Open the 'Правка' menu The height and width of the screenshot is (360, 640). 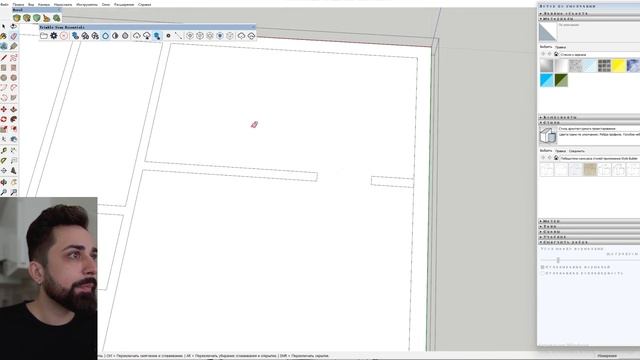pos(18,4)
